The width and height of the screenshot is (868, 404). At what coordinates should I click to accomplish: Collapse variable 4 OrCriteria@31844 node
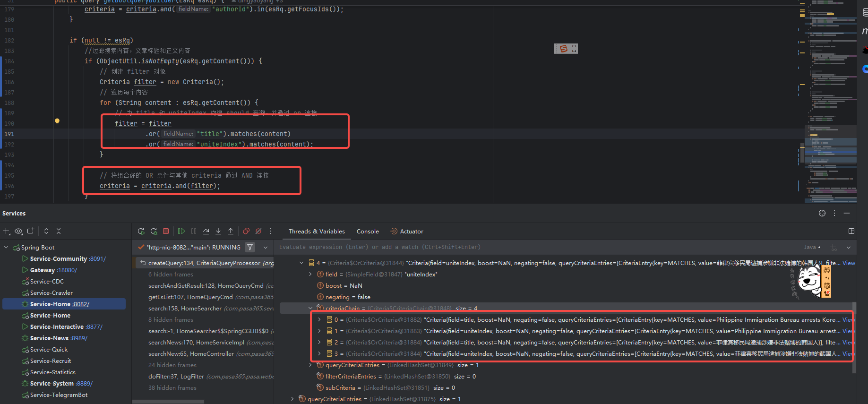point(301,263)
